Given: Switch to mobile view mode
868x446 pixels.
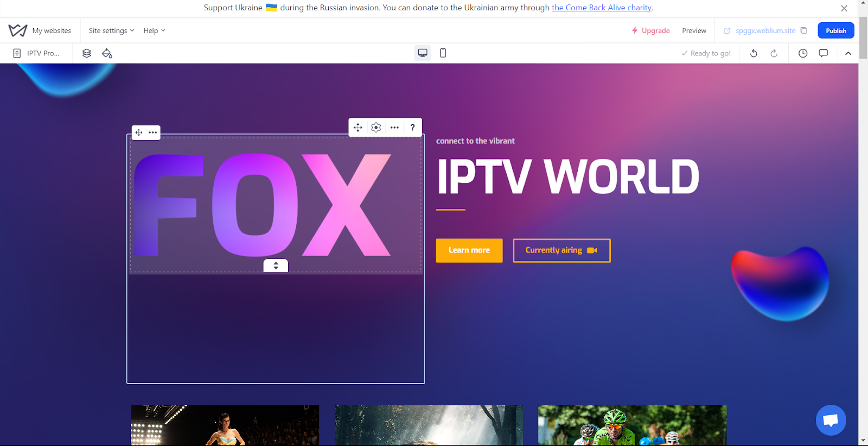Looking at the screenshot, I should (443, 53).
